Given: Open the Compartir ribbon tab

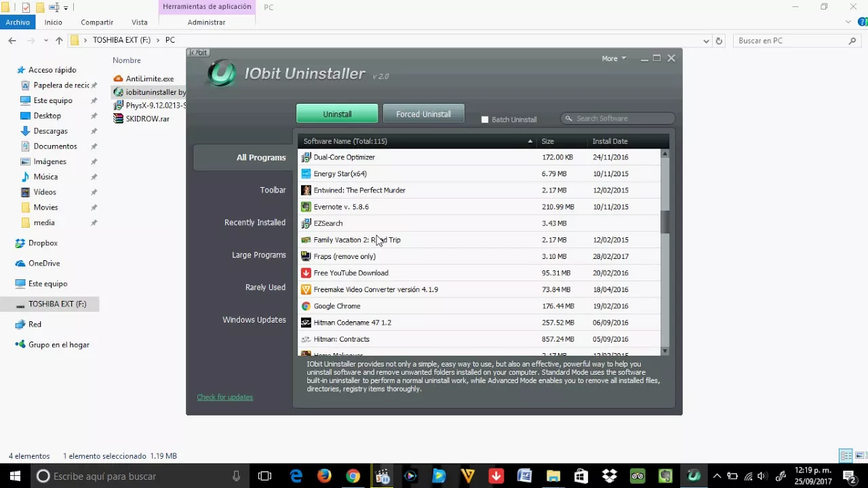Looking at the screenshot, I should point(97,22).
